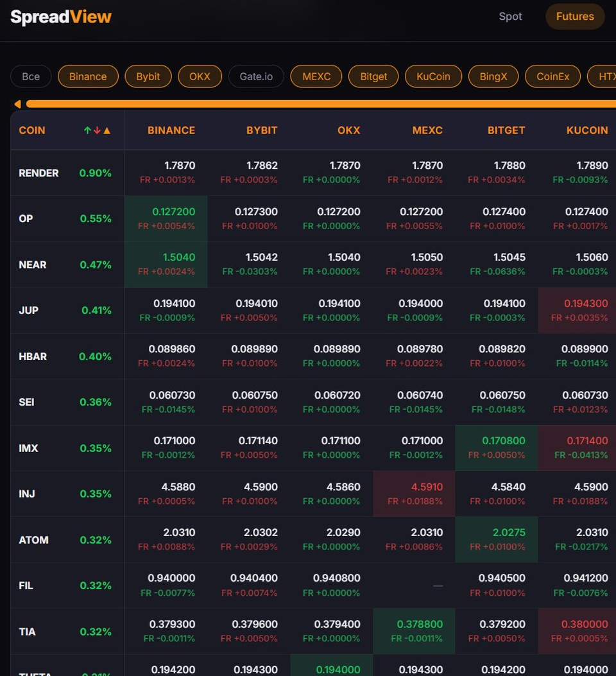Toggle the Bitget exchange filter chip

(x=373, y=76)
